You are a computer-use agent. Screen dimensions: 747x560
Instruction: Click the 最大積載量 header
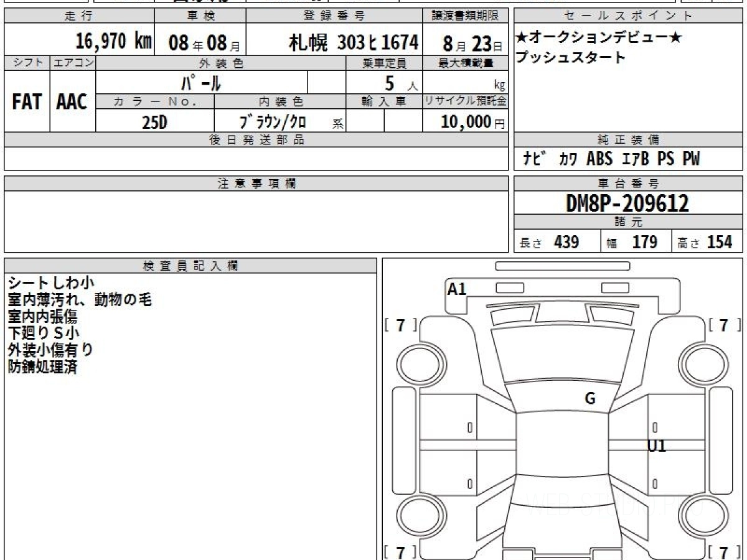[x=466, y=63]
